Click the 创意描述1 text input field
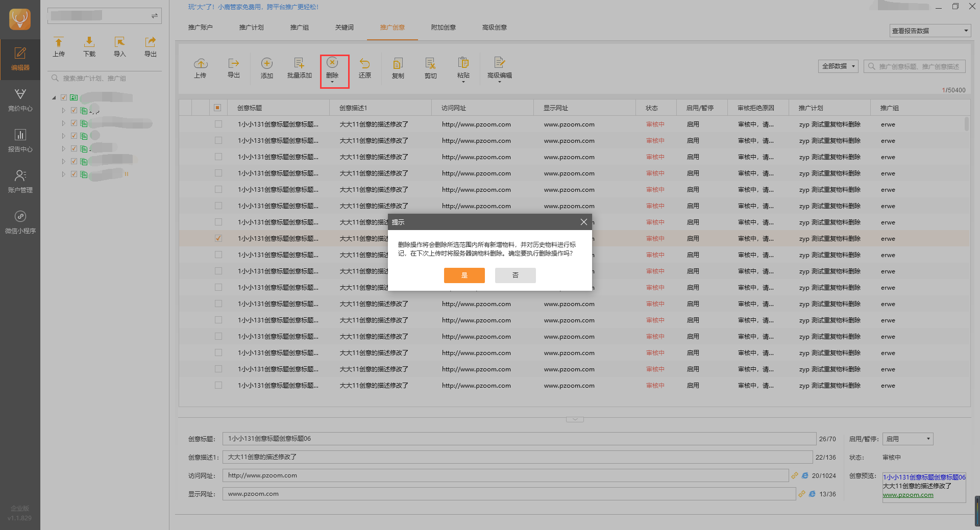This screenshot has width=980, height=530. click(518, 457)
